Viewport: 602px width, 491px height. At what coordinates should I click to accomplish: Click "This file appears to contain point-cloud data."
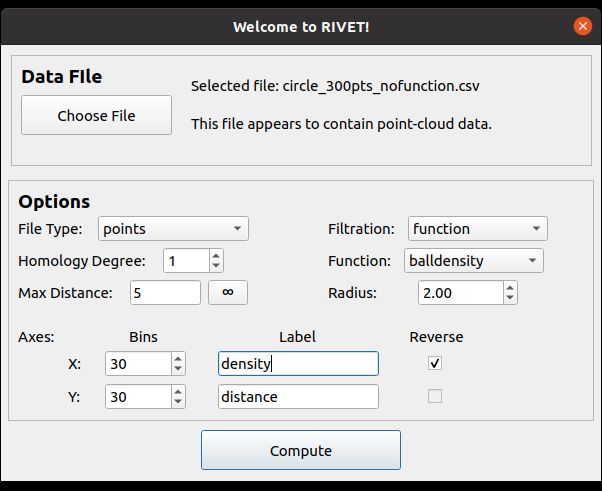[x=341, y=124]
